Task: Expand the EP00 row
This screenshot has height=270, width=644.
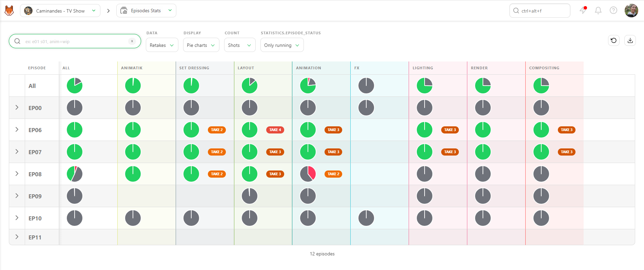Action: [x=17, y=107]
